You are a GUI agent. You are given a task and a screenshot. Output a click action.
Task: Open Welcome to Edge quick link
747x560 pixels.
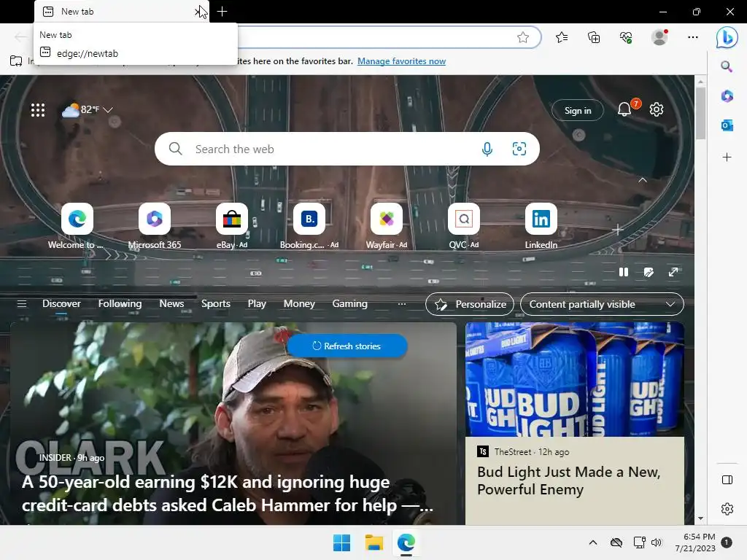[x=77, y=219]
